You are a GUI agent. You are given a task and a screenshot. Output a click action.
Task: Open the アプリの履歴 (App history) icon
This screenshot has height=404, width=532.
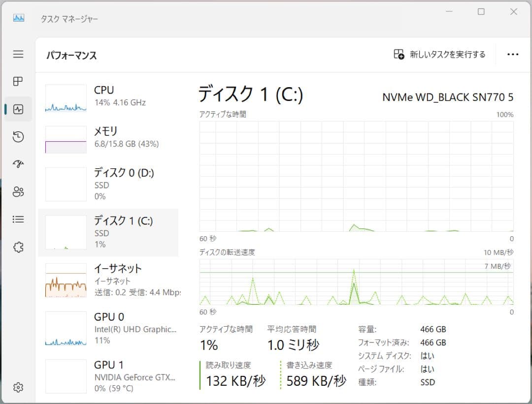point(18,137)
